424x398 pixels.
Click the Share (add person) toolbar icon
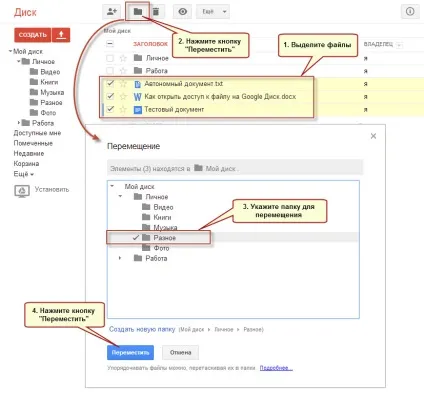pos(111,12)
